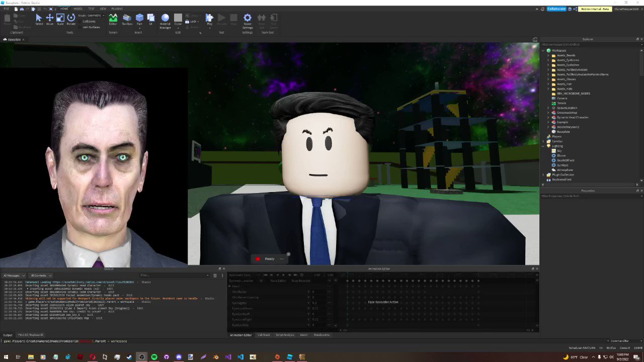
Task: Open Spotify from the taskbar
Action: coord(154,357)
